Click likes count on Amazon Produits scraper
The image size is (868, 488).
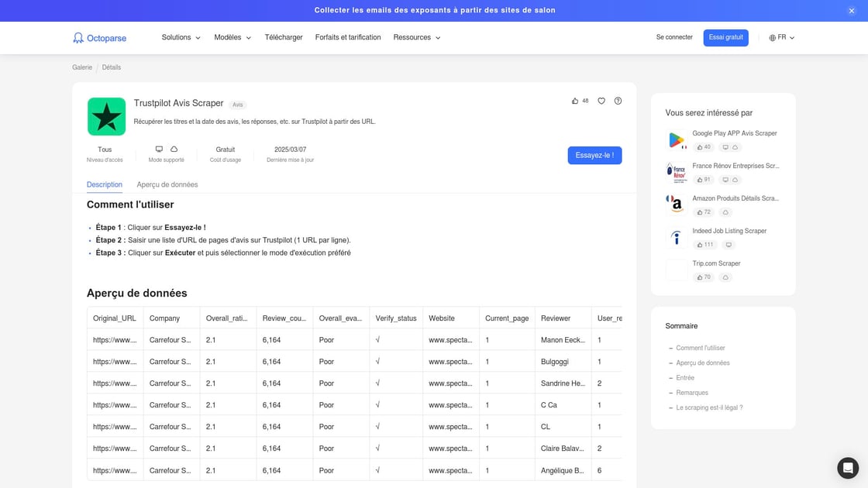704,212
